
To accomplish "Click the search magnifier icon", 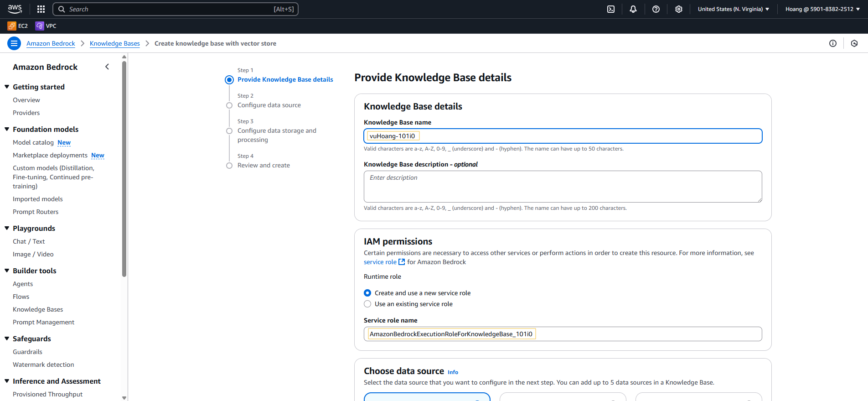I will pos(62,9).
